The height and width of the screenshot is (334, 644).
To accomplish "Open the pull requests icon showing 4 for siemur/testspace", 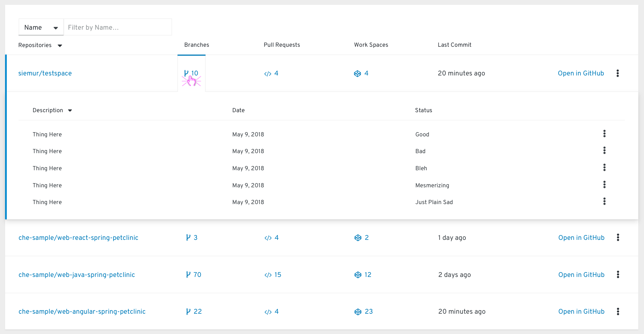I will [x=271, y=73].
